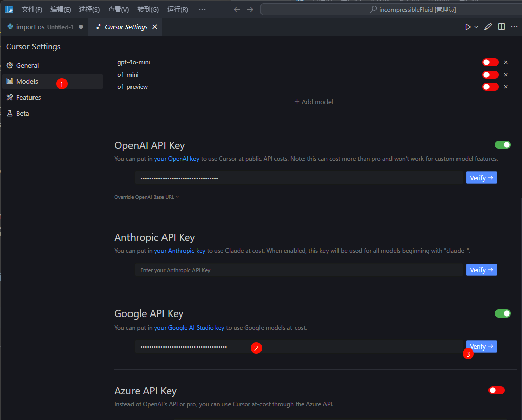Open the 文件(F) menu
Viewport: 522px width, 420px height.
click(31, 9)
